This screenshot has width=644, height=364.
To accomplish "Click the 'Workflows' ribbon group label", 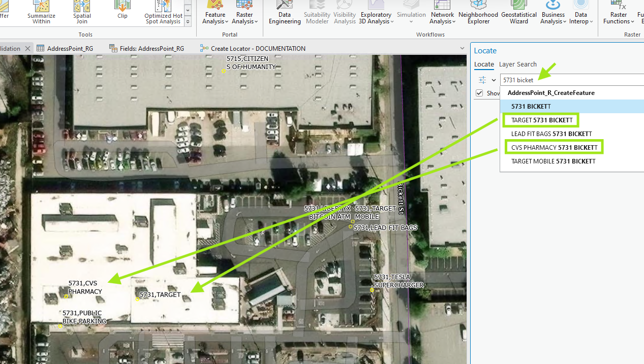I will pyautogui.click(x=430, y=35).
